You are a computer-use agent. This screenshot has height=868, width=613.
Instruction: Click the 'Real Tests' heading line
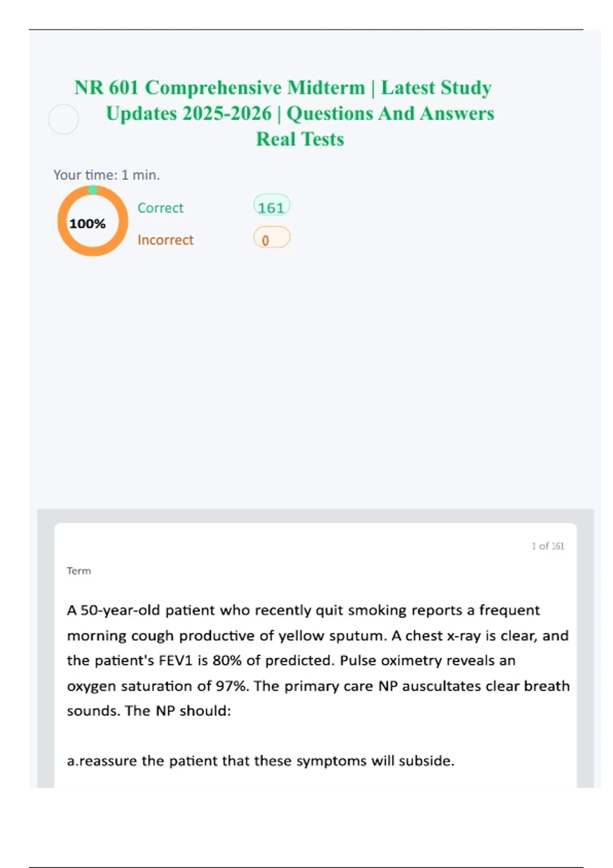pyautogui.click(x=300, y=139)
